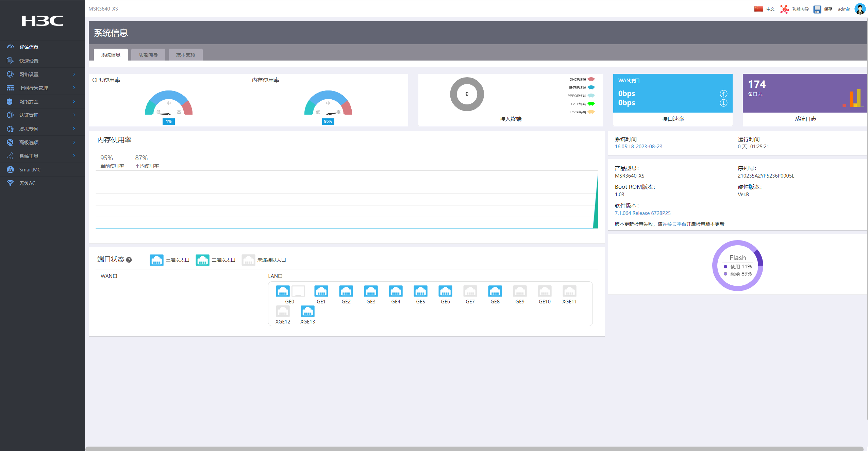Click the wireless AC sidebar icon
Screen dimensions: 868x451
[x=10, y=183]
